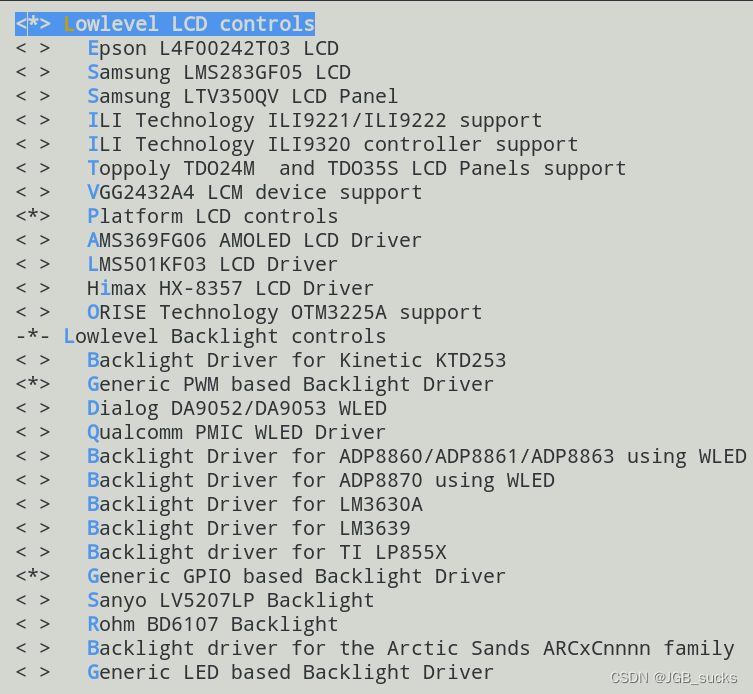Viewport: 753px width, 694px height.
Task: Choose the Toppoly TDO24M and TDO35S Panels item
Action: (356, 168)
